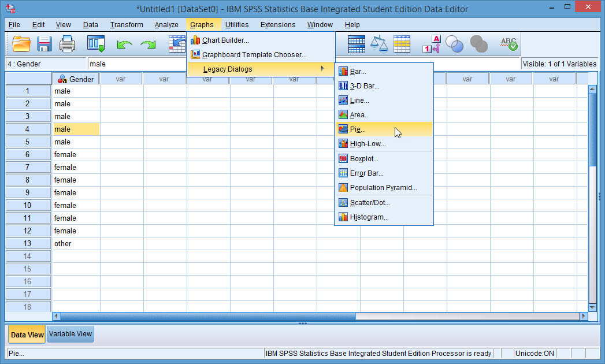Click the SPSS application icon in title bar
605x364 pixels.
11,9
